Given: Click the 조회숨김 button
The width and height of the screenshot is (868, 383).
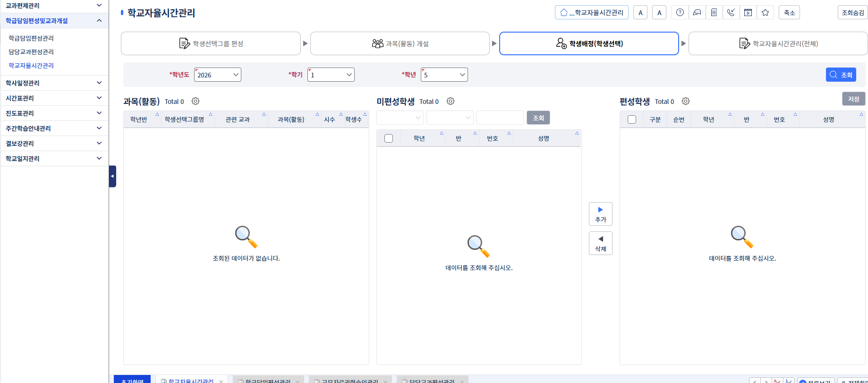Looking at the screenshot, I should (x=853, y=13).
